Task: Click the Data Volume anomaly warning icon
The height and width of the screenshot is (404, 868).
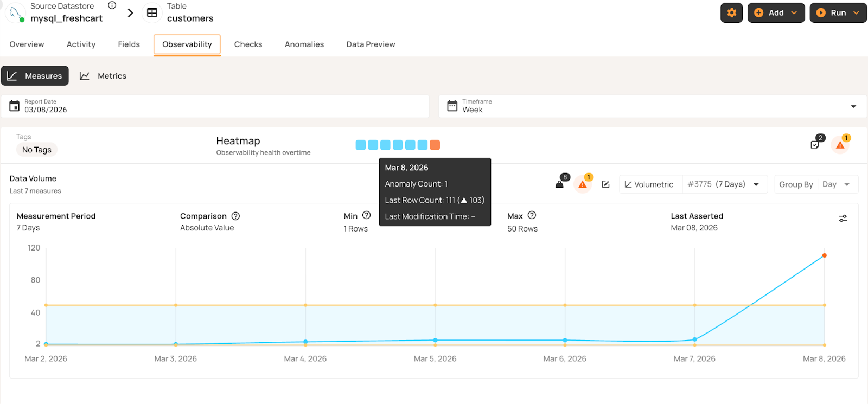Action: (x=583, y=184)
